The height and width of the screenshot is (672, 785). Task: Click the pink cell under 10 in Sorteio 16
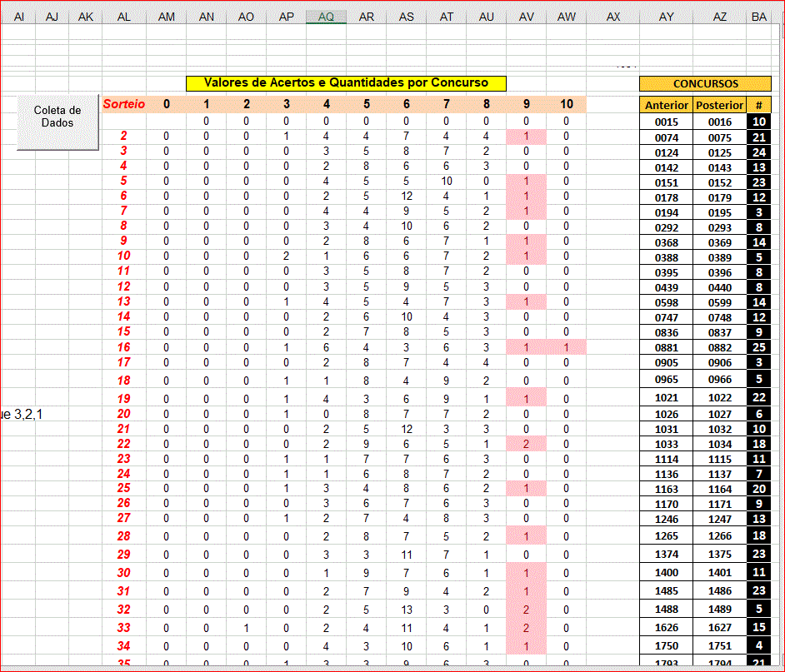coord(566,347)
